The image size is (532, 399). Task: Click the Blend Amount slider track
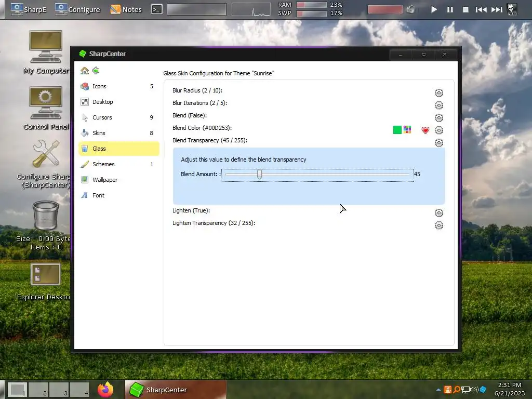coord(317,175)
